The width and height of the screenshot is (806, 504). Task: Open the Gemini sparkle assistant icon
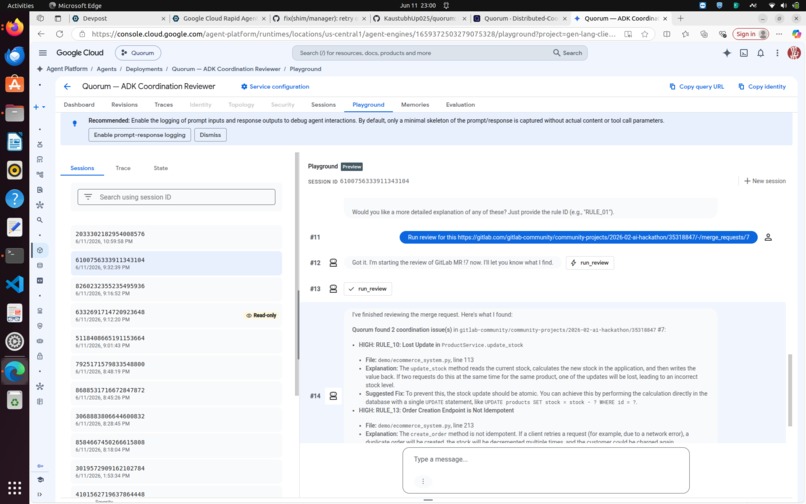coord(727,52)
